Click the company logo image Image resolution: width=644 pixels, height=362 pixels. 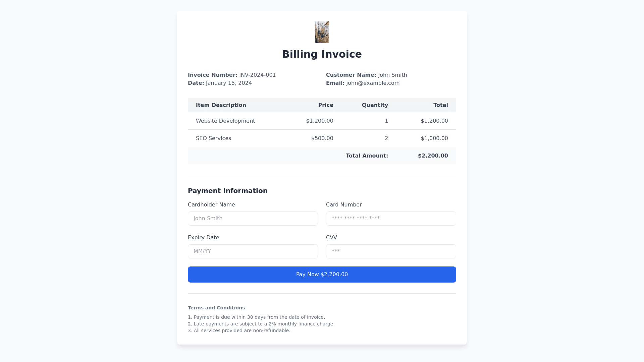(x=322, y=32)
